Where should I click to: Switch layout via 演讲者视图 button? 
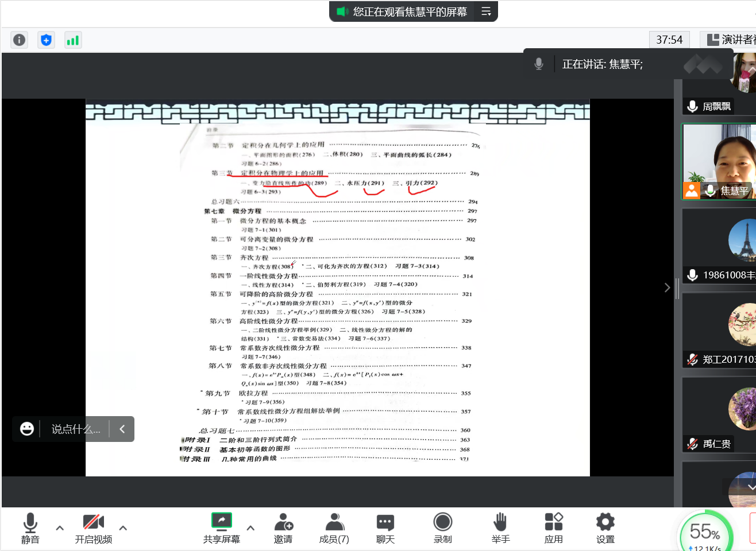[x=729, y=40]
